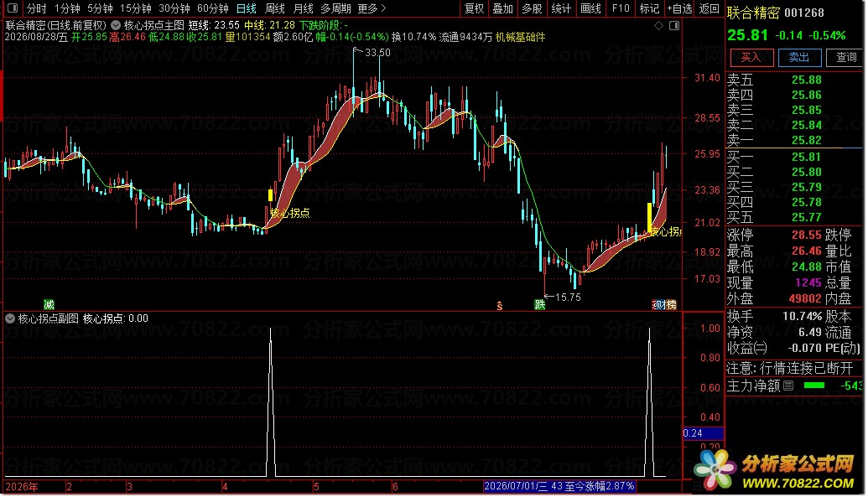Click the 外盘 value 49802
The image size is (868, 497).
click(x=805, y=299)
